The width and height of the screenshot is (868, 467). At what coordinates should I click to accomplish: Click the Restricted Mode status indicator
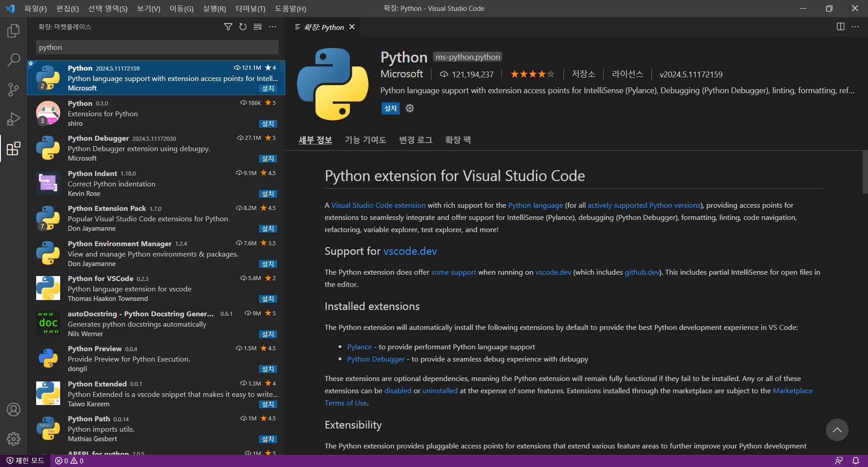26,461
